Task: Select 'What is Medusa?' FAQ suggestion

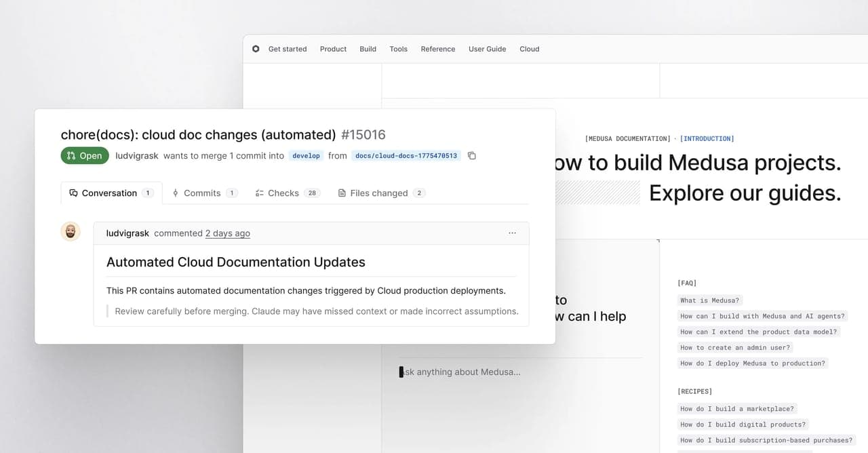Action: coord(709,300)
